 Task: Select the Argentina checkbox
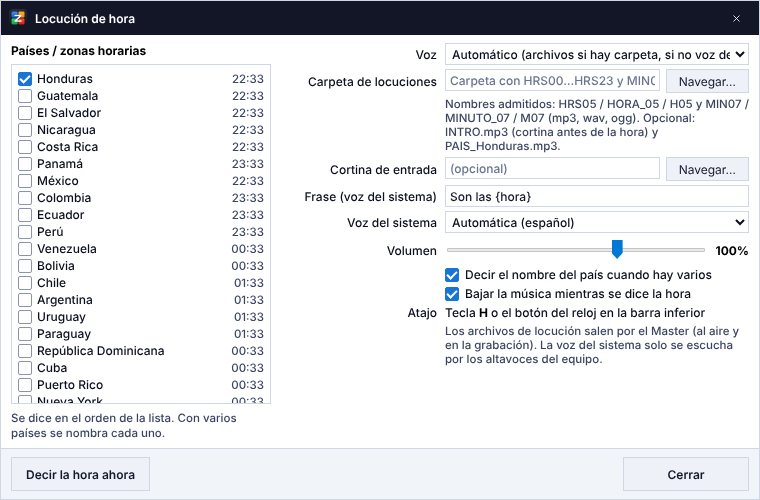tap(25, 300)
